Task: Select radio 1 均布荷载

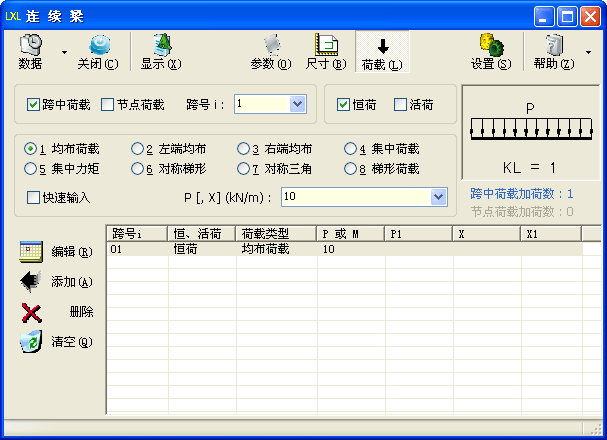Action: [x=30, y=149]
